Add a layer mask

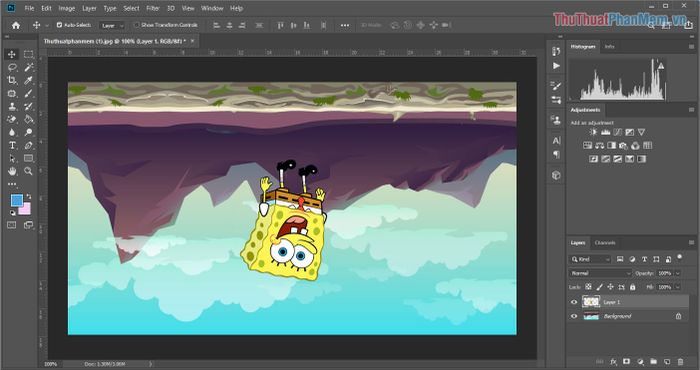(627, 362)
